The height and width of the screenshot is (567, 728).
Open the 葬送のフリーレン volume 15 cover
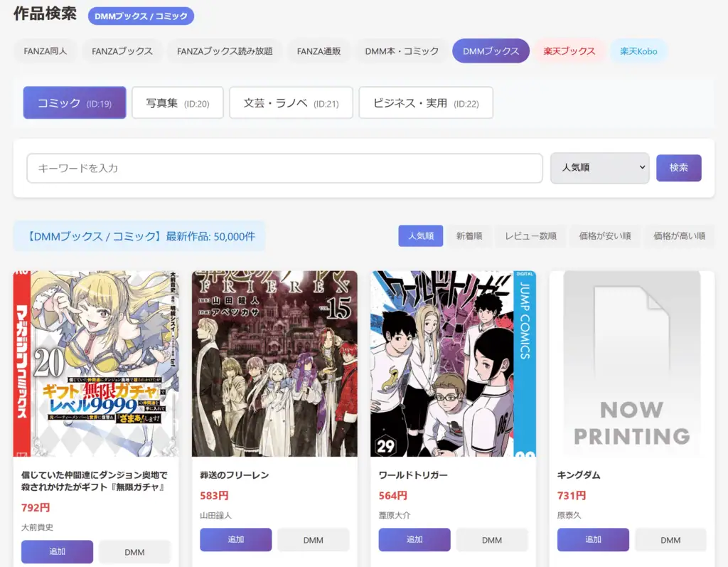click(x=275, y=364)
